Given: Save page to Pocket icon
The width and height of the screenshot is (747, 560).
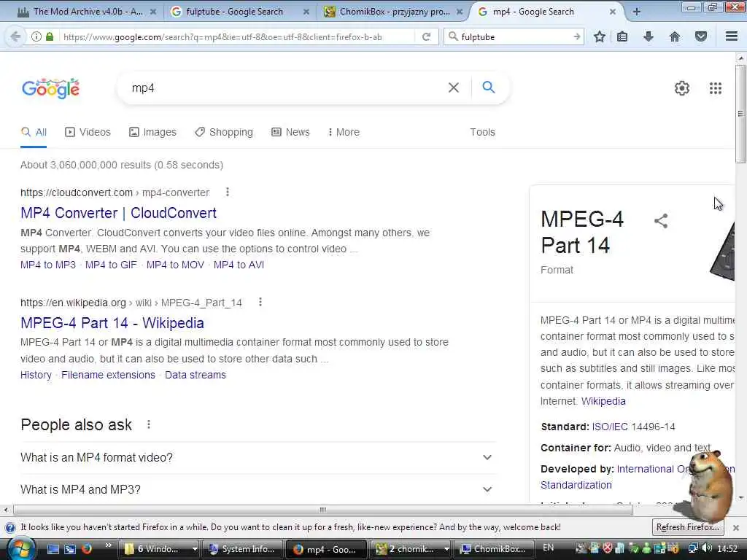Looking at the screenshot, I should (x=701, y=36).
